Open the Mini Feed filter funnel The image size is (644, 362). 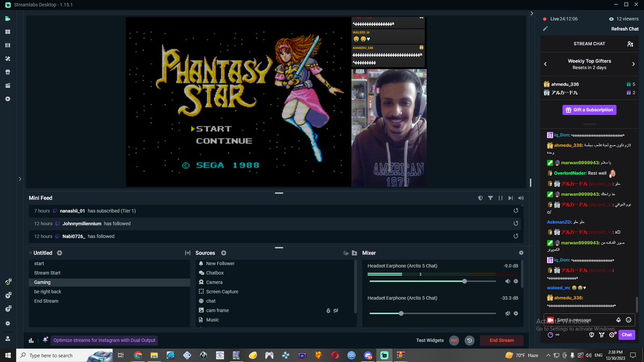[x=491, y=198]
